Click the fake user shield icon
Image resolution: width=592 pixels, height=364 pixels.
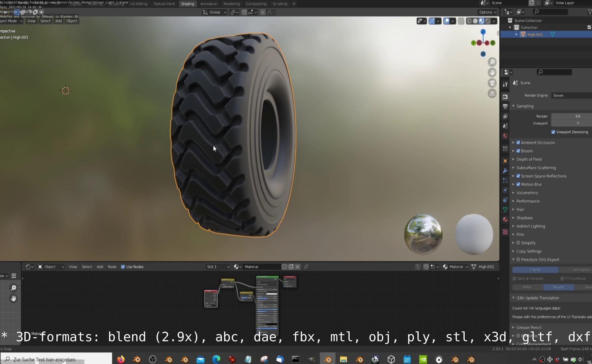[x=284, y=267]
